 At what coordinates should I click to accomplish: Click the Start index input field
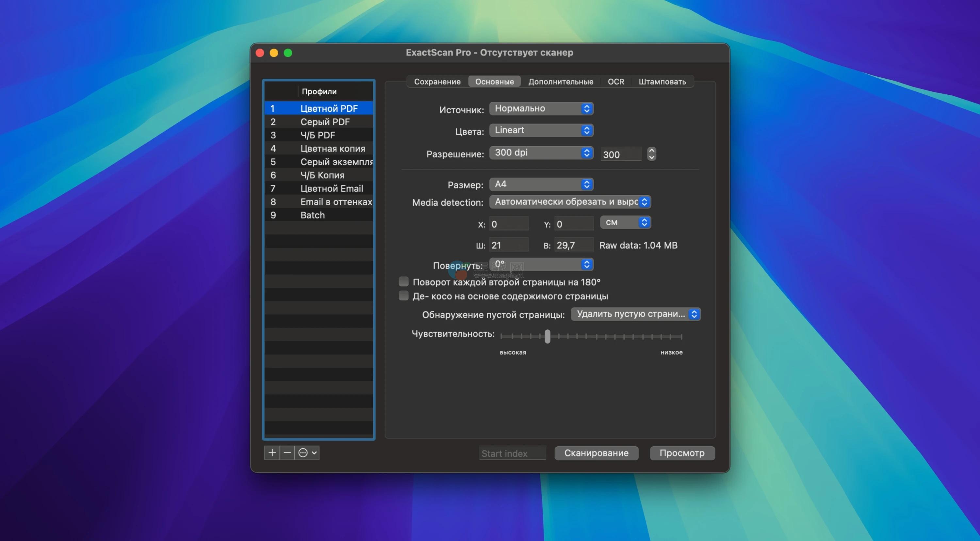pos(512,453)
